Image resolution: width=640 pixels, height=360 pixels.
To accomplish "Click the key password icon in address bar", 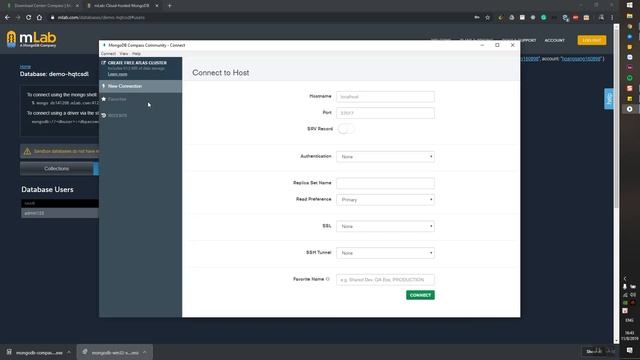I will coord(477,18).
